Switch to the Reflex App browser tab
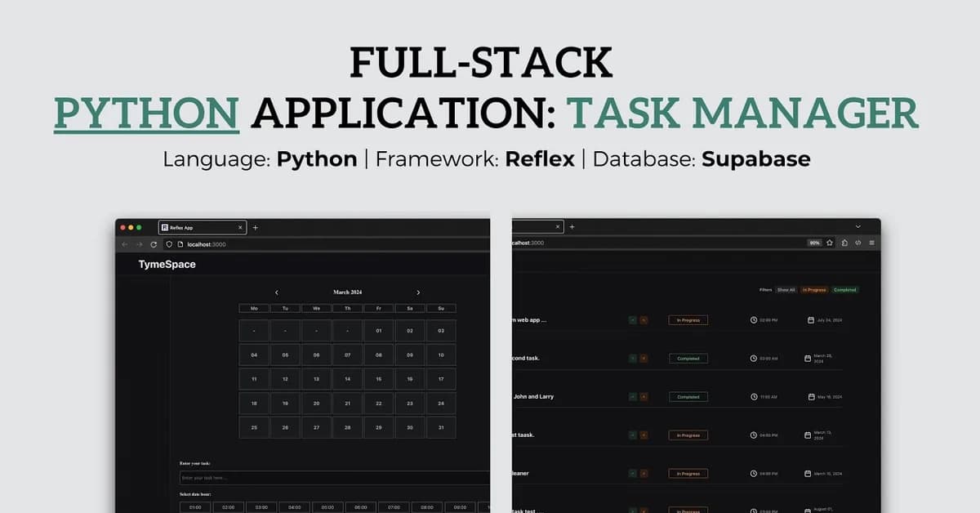Image resolution: width=980 pixels, height=513 pixels. click(196, 227)
